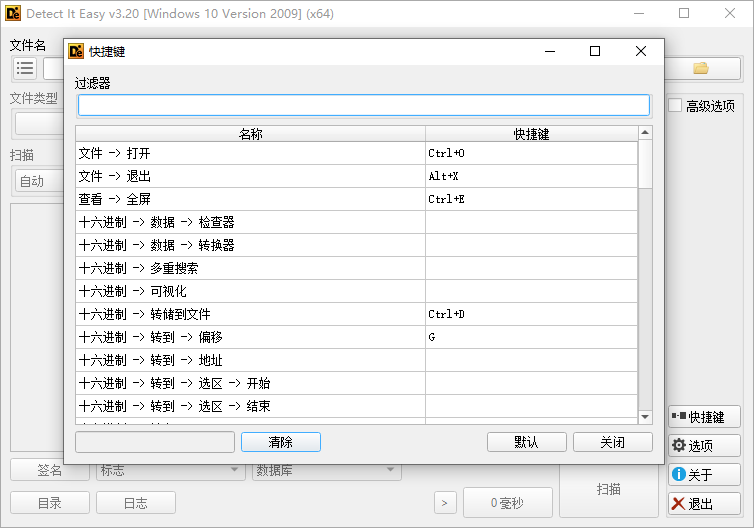Click the 快捷键 dialog title icon

pos(76,51)
